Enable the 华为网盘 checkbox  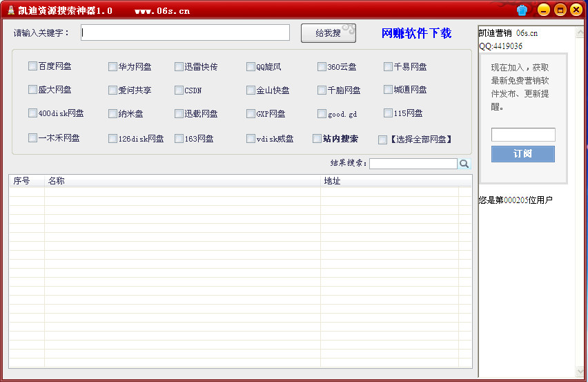pyautogui.click(x=112, y=67)
